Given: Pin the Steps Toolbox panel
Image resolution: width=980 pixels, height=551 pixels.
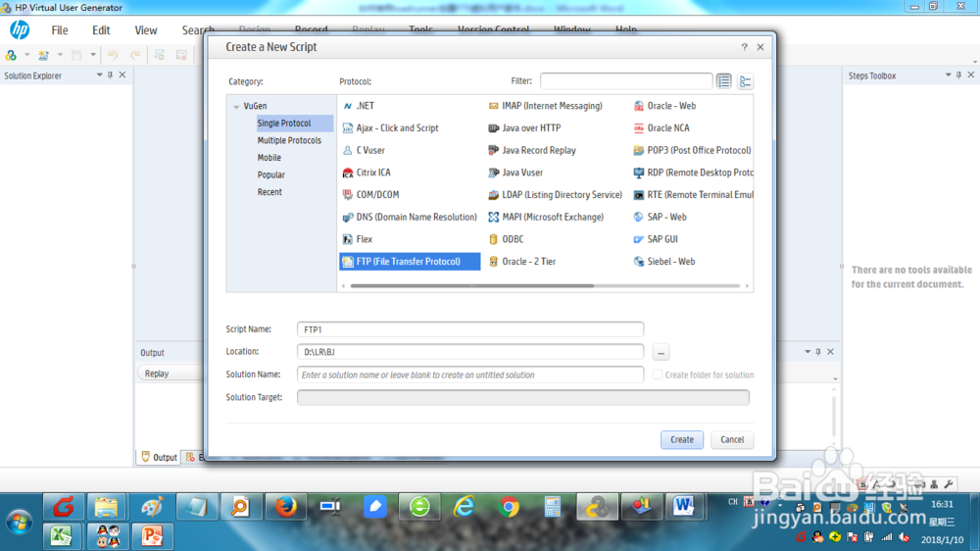Looking at the screenshot, I should (958, 75).
